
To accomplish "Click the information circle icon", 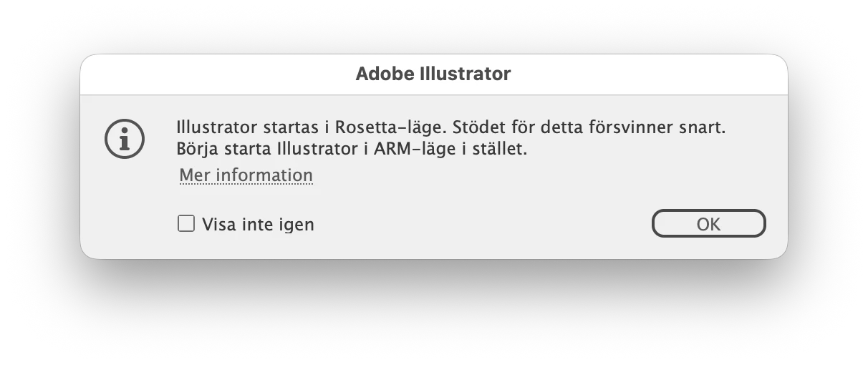I will tap(125, 138).
